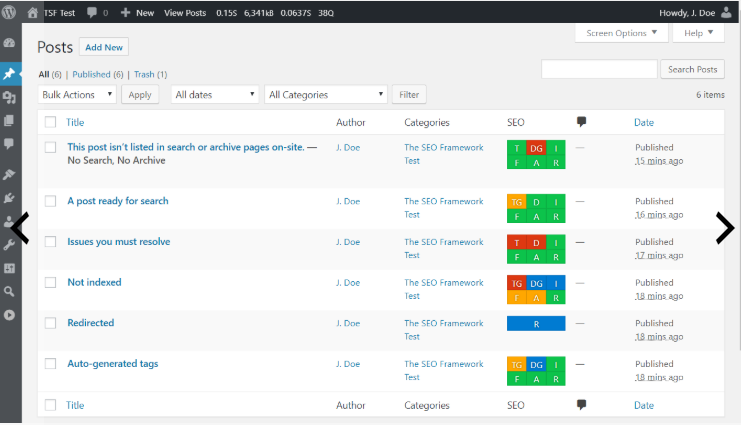Expand the All dates filter dropdown
This screenshot has width=741, height=425.
coord(215,95)
